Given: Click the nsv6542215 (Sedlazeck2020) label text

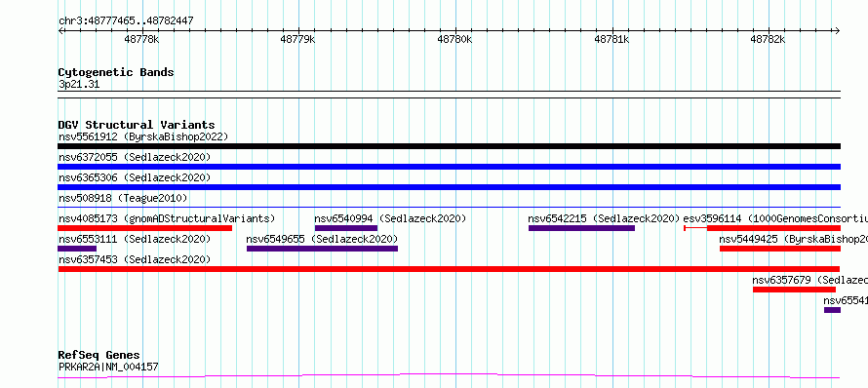Looking at the screenshot, I should tap(604, 218).
